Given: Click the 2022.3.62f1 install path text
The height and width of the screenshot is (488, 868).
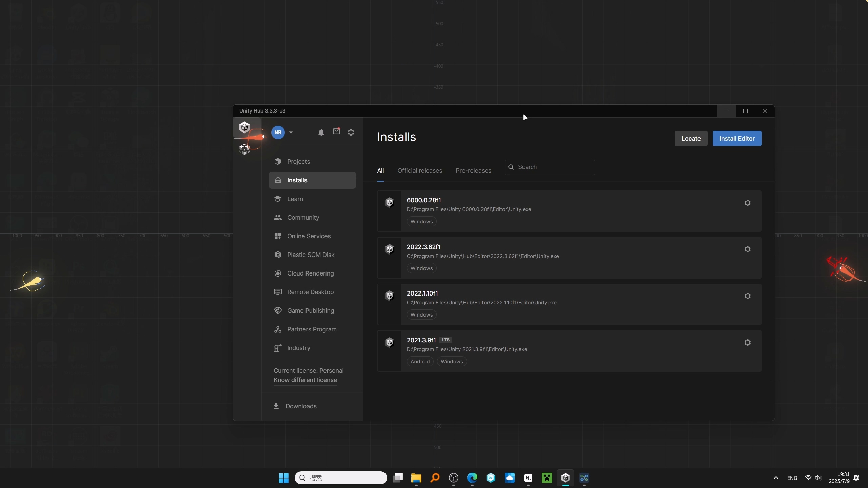Looking at the screenshot, I should (483, 256).
